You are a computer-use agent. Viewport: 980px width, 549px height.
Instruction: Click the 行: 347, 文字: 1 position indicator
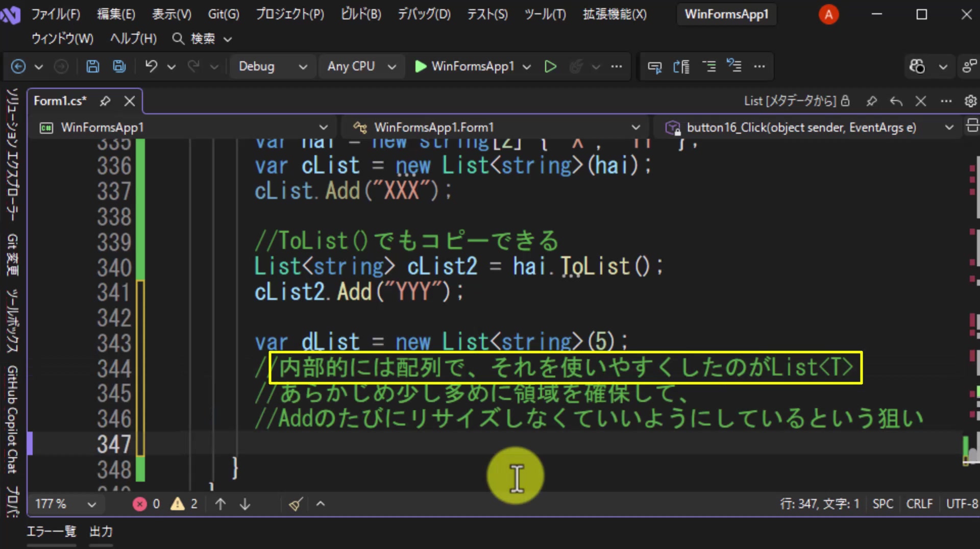(x=820, y=504)
